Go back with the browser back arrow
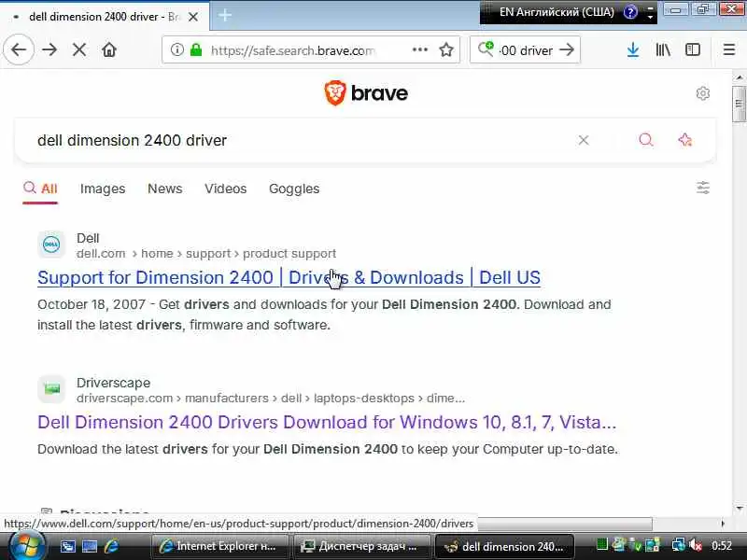Viewport: 747px width, 560px height. pyautogui.click(x=19, y=49)
